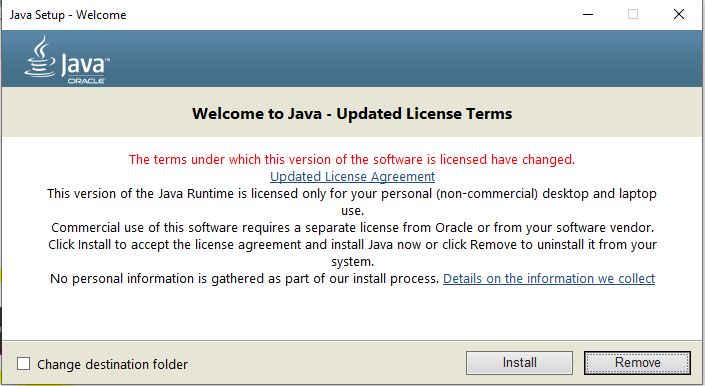The width and height of the screenshot is (705, 386).
Task: Enable Change destination folder checkbox
Action: 23,364
